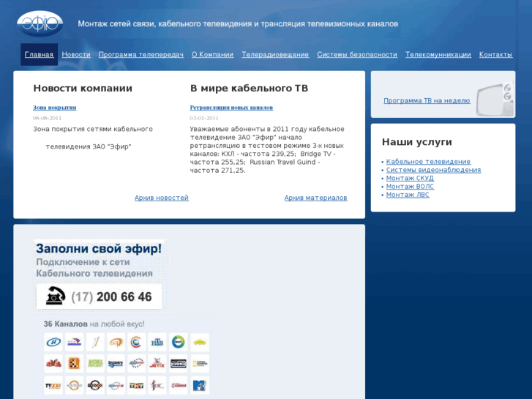The height and width of the screenshot is (399, 532).
Task: Click the Заполни свой эфир! banner heading
Action: pyautogui.click(x=99, y=248)
